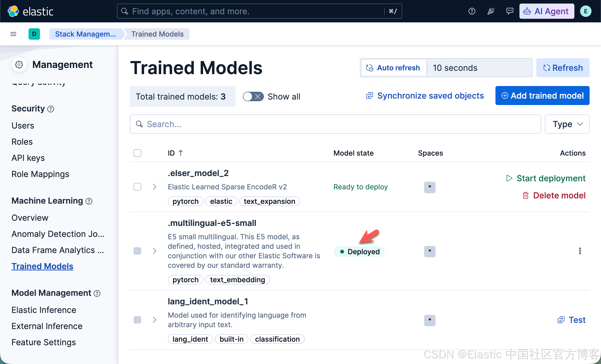Toggle the Show all switch

[253, 96]
